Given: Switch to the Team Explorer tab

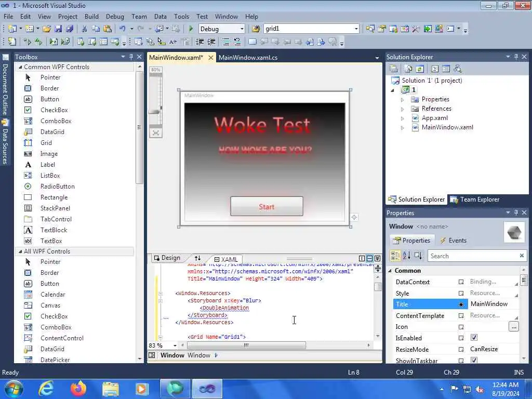Looking at the screenshot, I should pyautogui.click(x=475, y=199).
